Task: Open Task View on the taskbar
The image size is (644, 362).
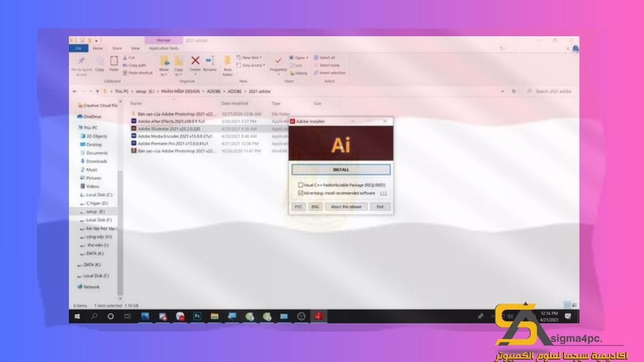Action: [128, 316]
